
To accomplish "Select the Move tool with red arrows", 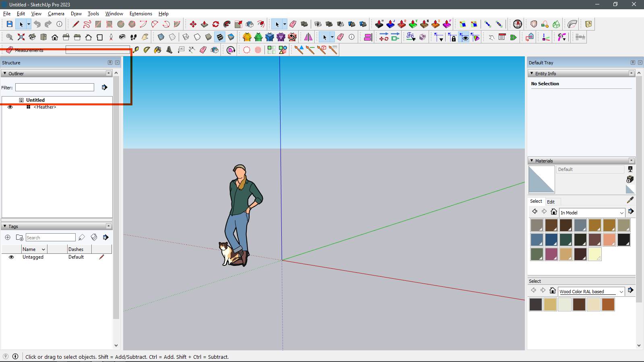I will coord(193,24).
